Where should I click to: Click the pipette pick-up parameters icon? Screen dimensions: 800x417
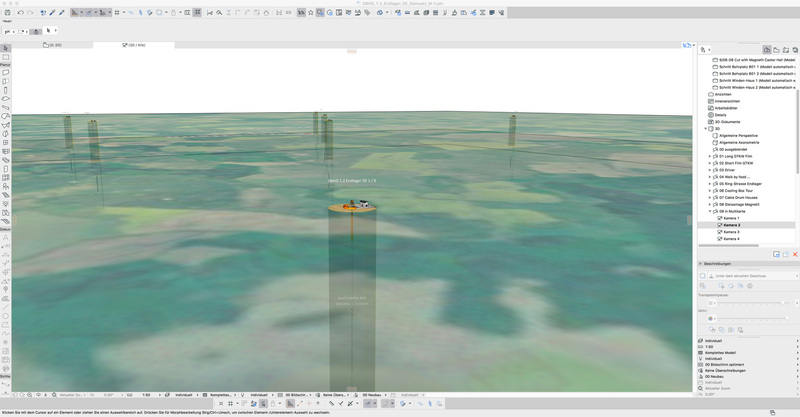pyautogui.click(x=52, y=13)
